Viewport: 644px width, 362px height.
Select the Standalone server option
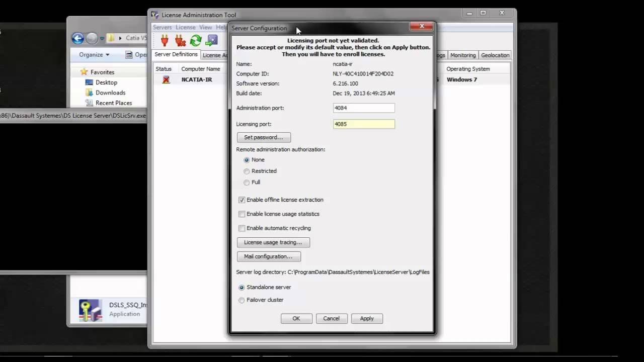(x=242, y=287)
